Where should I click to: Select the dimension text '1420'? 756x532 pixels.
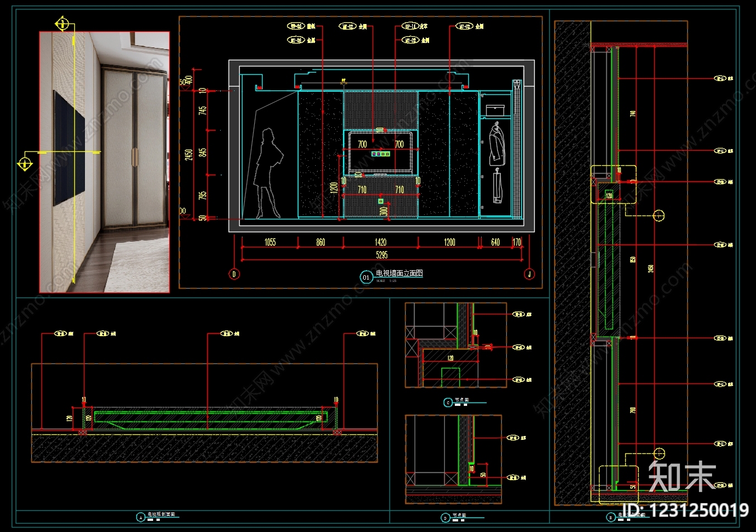pyautogui.click(x=381, y=242)
